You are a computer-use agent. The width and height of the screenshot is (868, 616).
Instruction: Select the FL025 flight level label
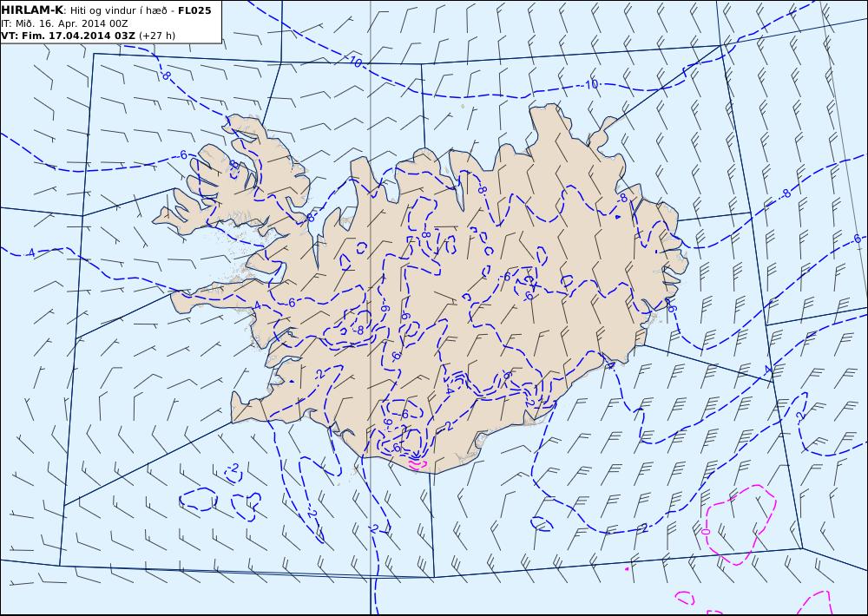point(194,10)
